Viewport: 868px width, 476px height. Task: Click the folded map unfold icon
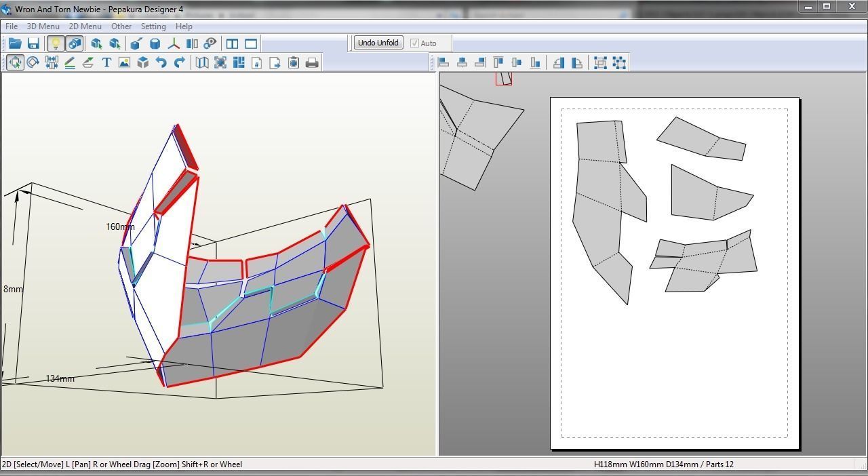(x=202, y=62)
